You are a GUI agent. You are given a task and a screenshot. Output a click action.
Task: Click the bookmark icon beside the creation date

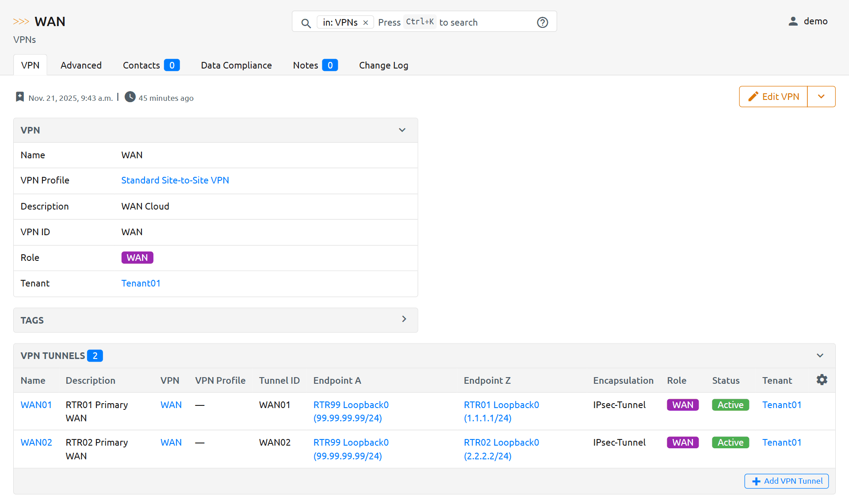(x=20, y=96)
